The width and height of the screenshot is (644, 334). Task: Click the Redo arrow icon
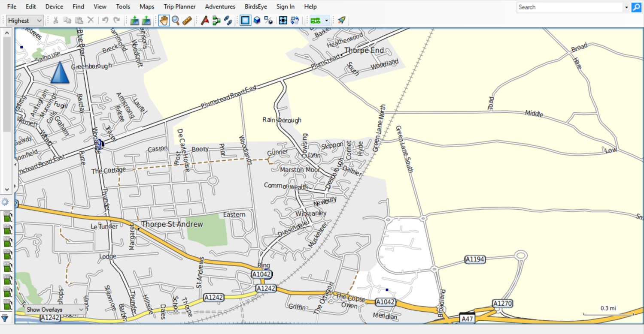point(116,20)
